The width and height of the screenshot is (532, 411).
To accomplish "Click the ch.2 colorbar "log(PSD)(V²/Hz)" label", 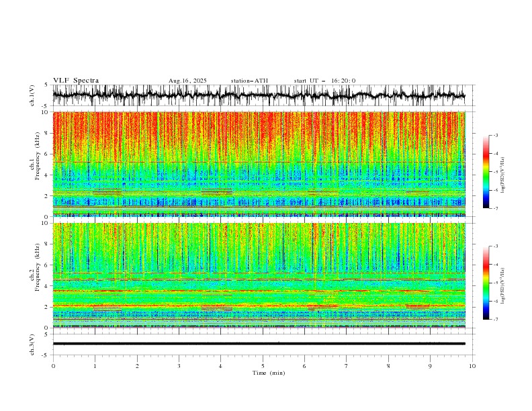I will tap(503, 285).
